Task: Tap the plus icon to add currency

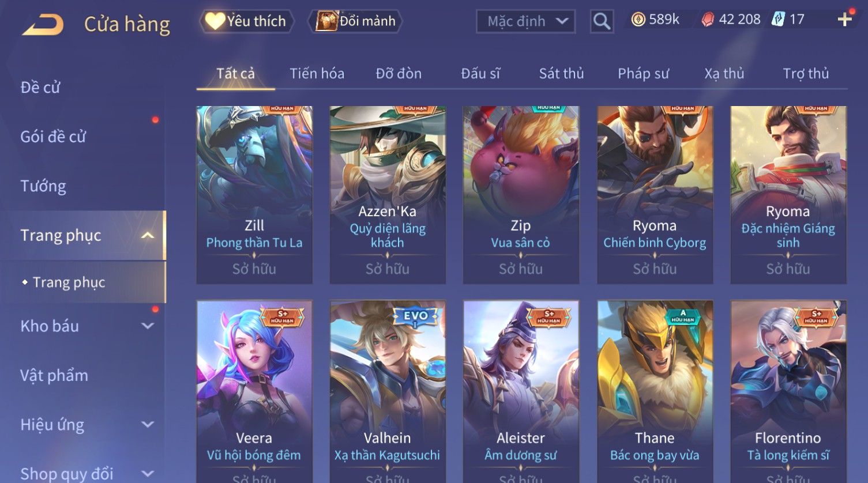Action: (x=845, y=20)
